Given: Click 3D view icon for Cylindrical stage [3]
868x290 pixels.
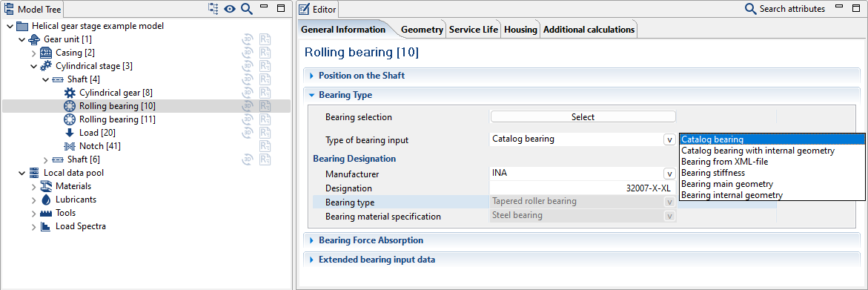Looking at the screenshot, I should [248, 66].
